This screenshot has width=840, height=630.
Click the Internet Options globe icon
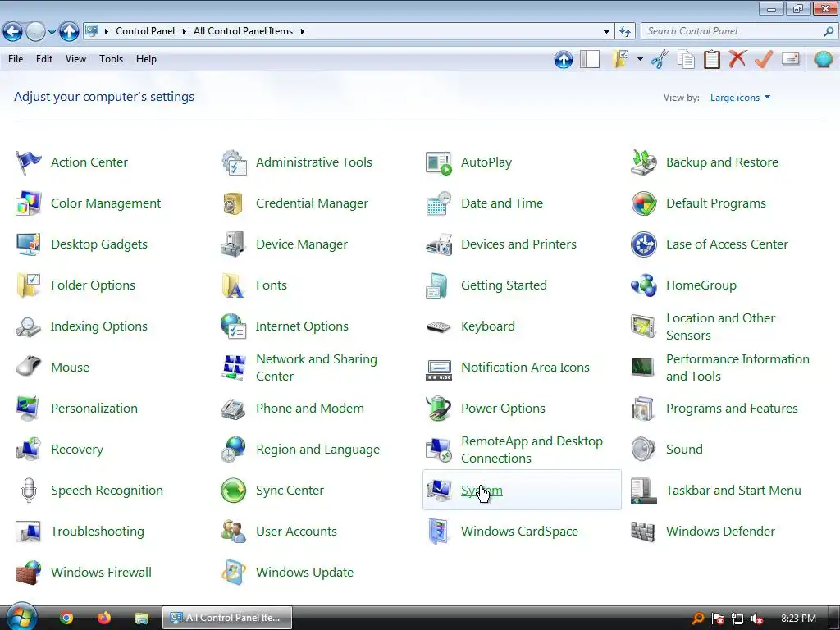tap(234, 326)
